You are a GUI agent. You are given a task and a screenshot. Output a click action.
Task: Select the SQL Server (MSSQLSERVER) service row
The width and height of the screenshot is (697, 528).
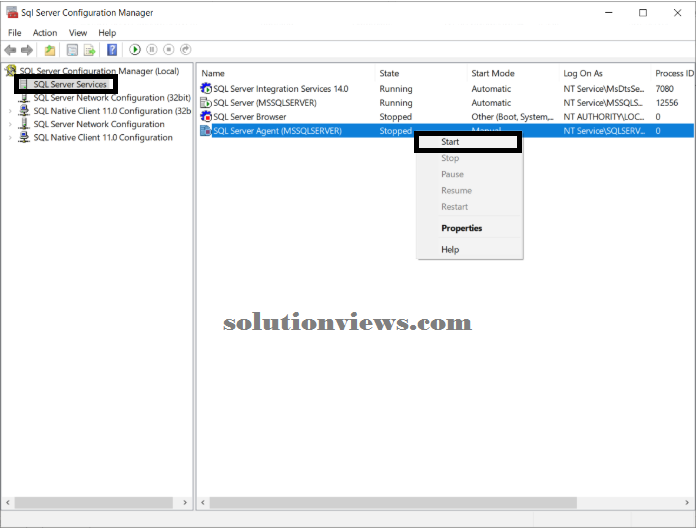[x=446, y=103]
